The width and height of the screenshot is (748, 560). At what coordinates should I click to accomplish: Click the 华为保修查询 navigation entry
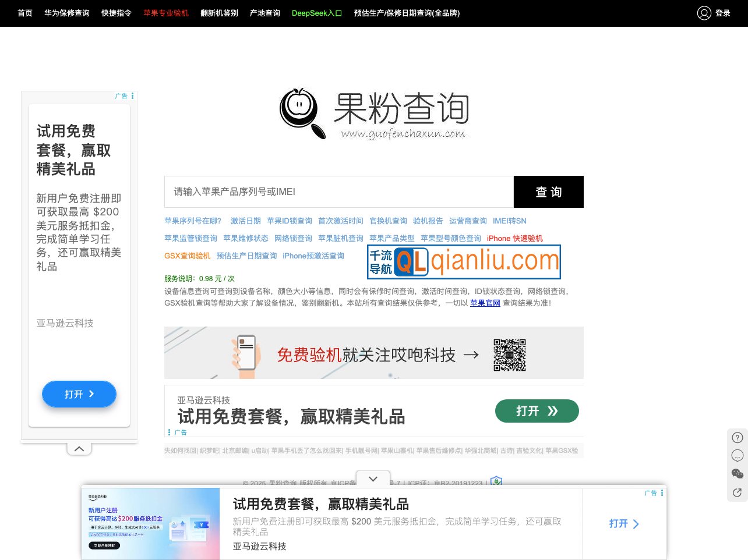(x=66, y=13)
